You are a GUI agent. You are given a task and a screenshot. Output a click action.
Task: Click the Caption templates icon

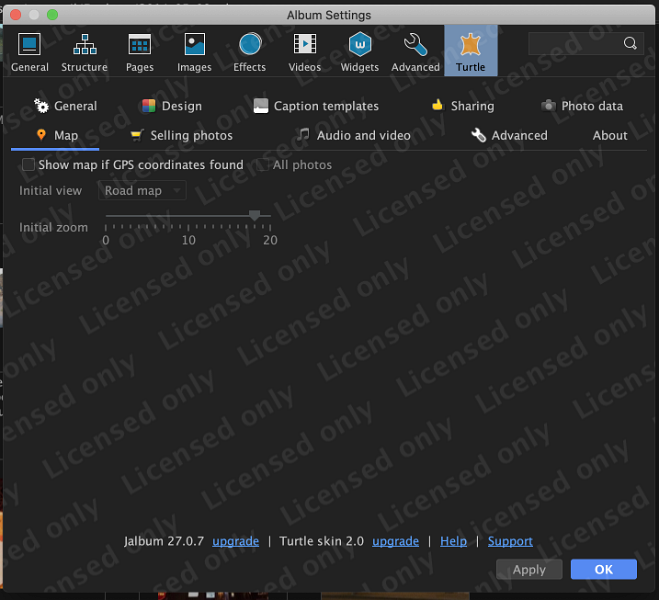coord(261,106)
